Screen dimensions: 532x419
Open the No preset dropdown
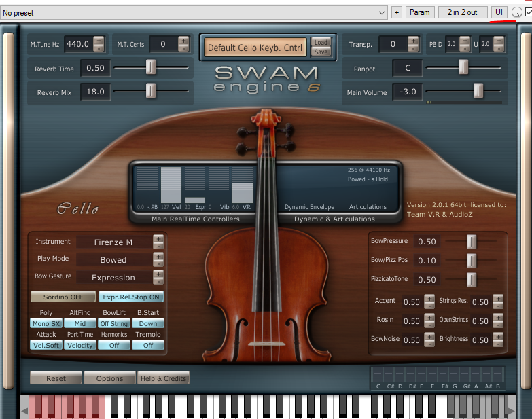[194, 12]
